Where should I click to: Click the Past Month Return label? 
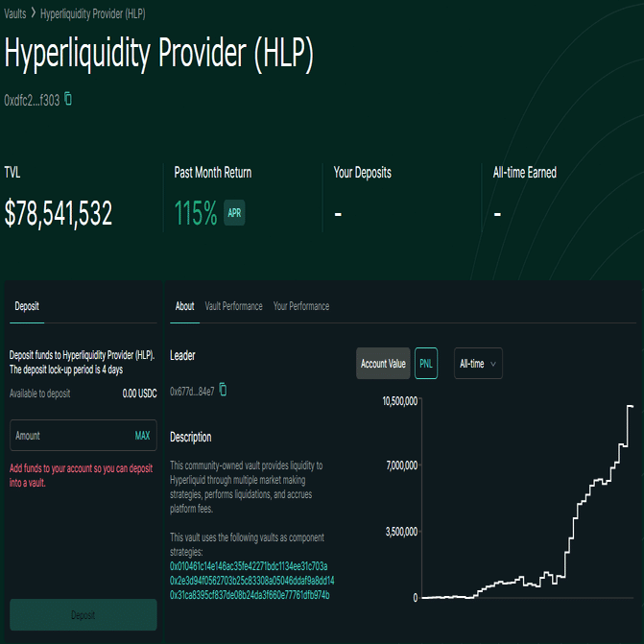(x=213, y=173)
